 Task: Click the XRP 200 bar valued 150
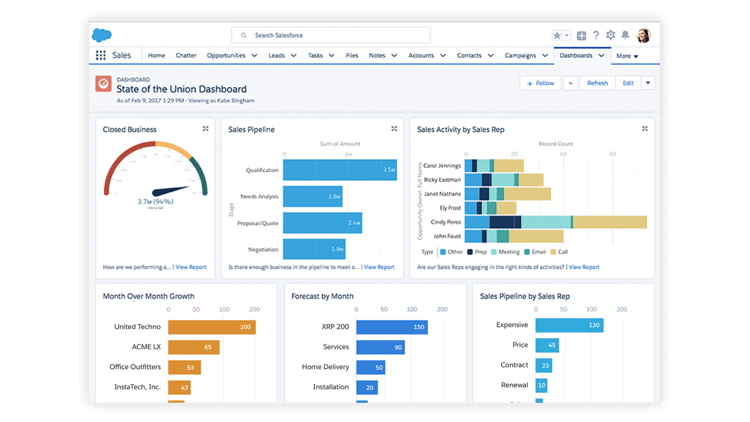coord(392,327)
